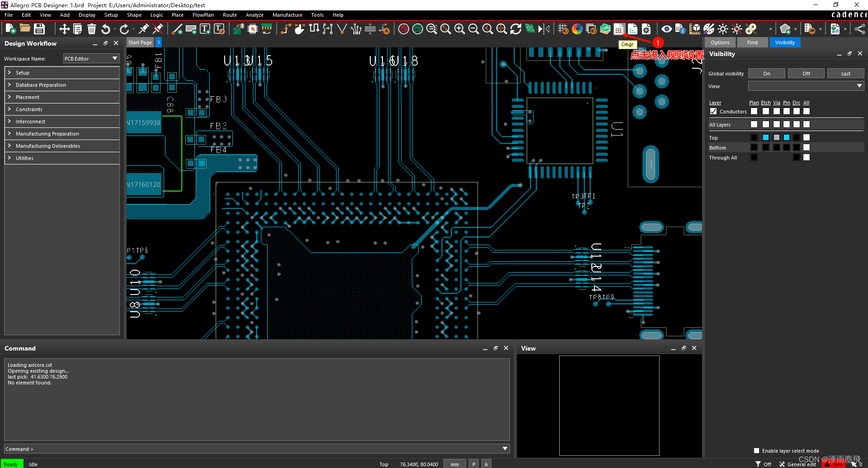The image size is (868, 468).
Task: Click the Unrats All red circle icon
Action: (404, 29)
